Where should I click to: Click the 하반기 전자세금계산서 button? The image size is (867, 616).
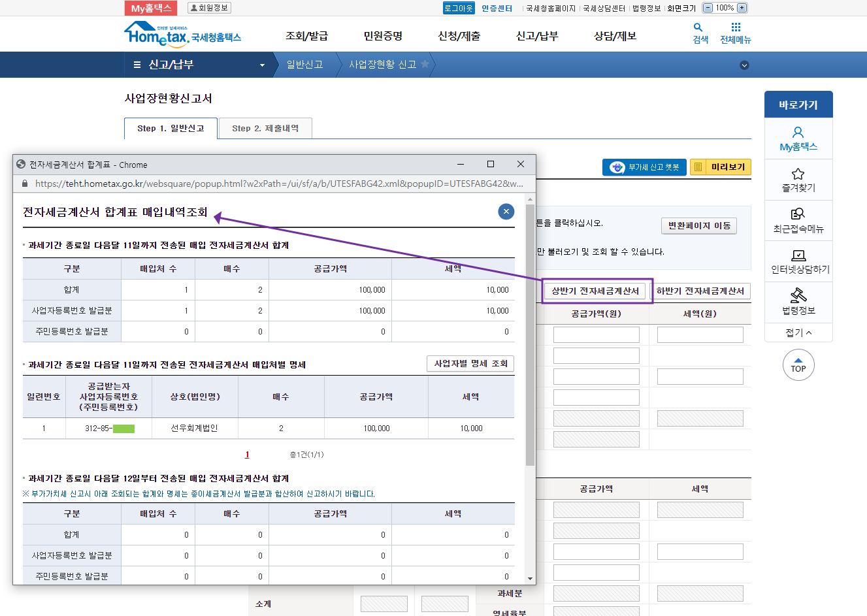pos(700,291)
